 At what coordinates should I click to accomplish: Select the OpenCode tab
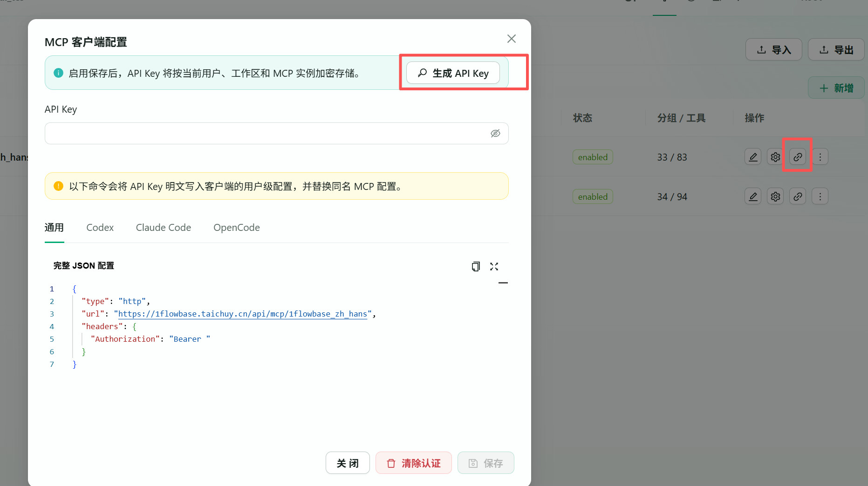237,228
